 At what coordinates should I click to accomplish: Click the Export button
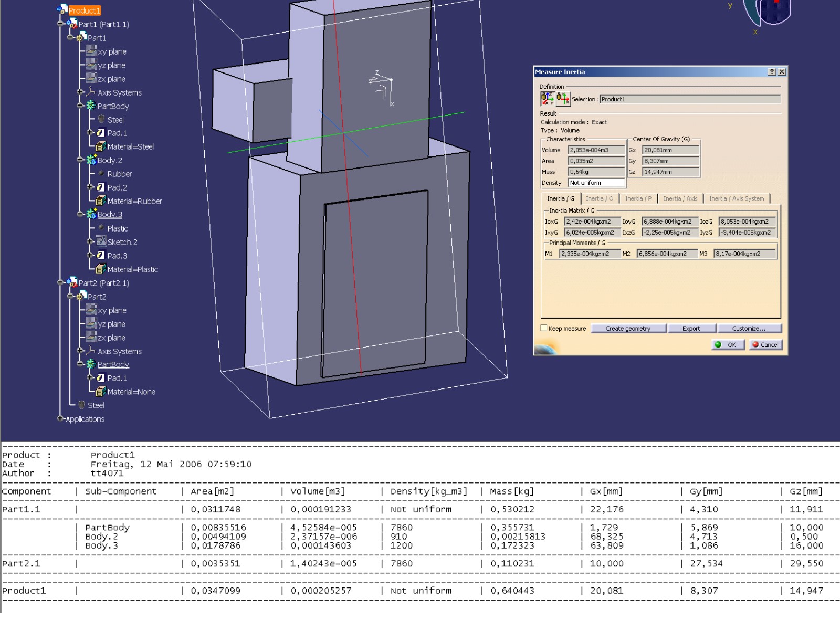click(x=691, y=329)
